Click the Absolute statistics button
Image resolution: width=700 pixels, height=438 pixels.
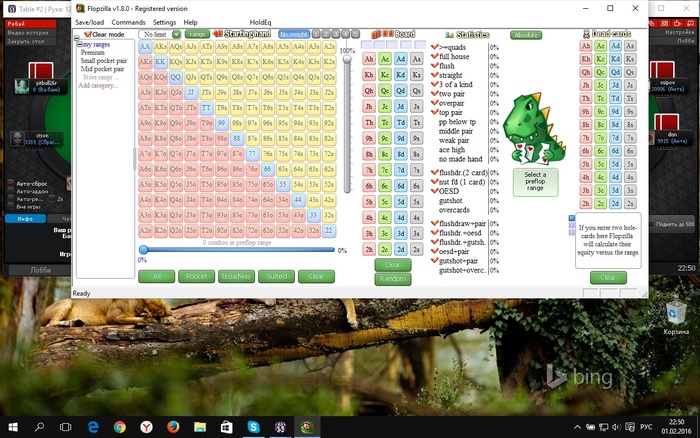coord(526,35)
